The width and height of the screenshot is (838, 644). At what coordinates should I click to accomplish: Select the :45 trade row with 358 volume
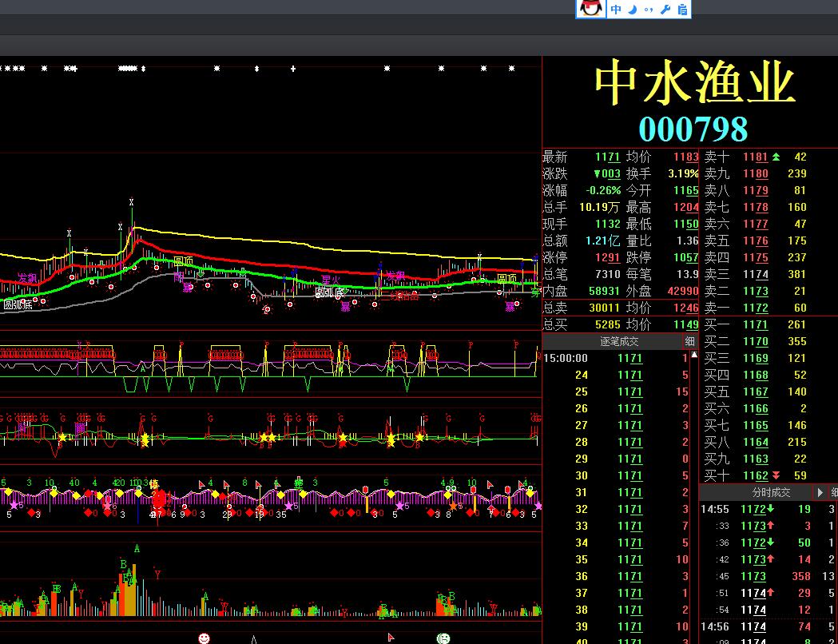point(768,576)
